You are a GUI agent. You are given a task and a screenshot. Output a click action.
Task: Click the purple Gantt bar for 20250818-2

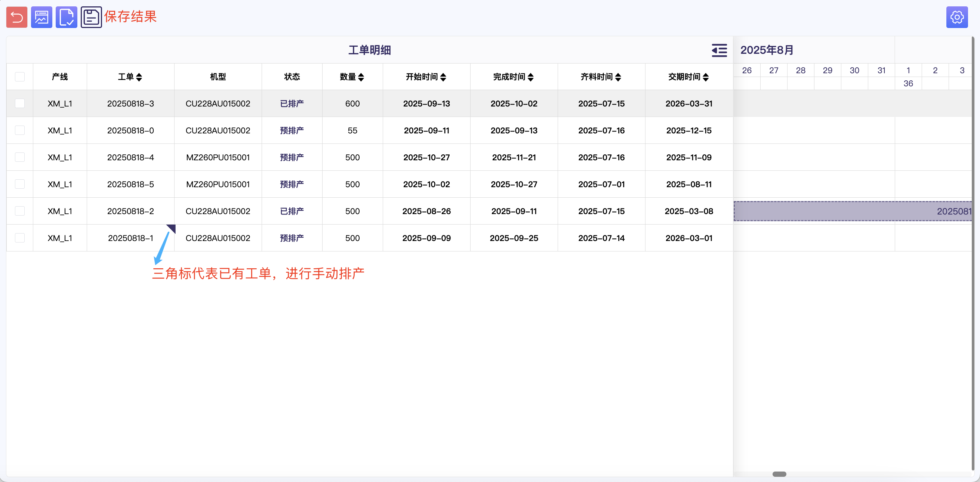[x=852, y=211]
